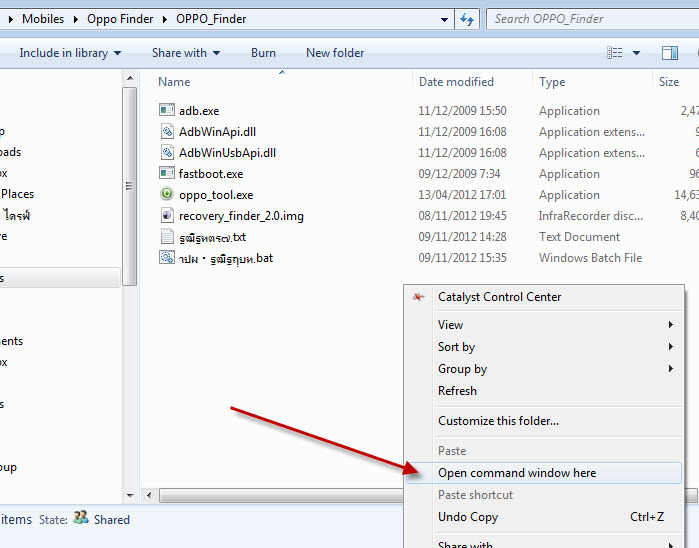Click the Shared state people icon
This screenshot has height=548, width=699.
point(81,517)
